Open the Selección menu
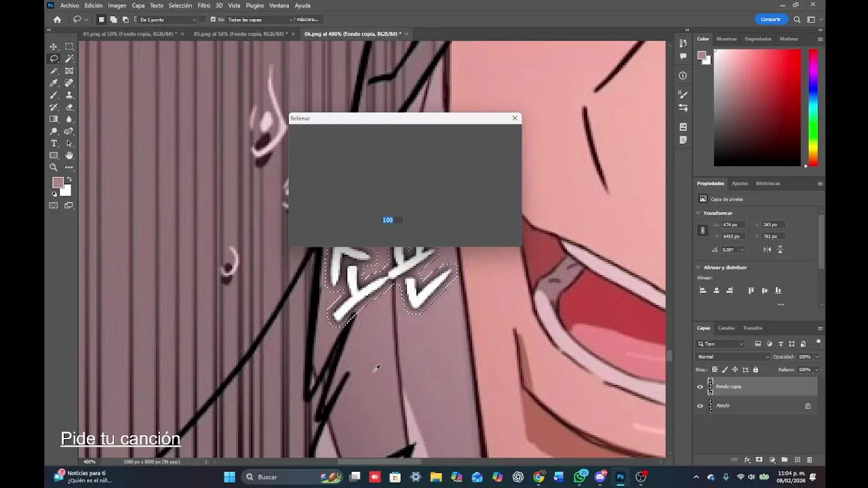 coord(180,5)
